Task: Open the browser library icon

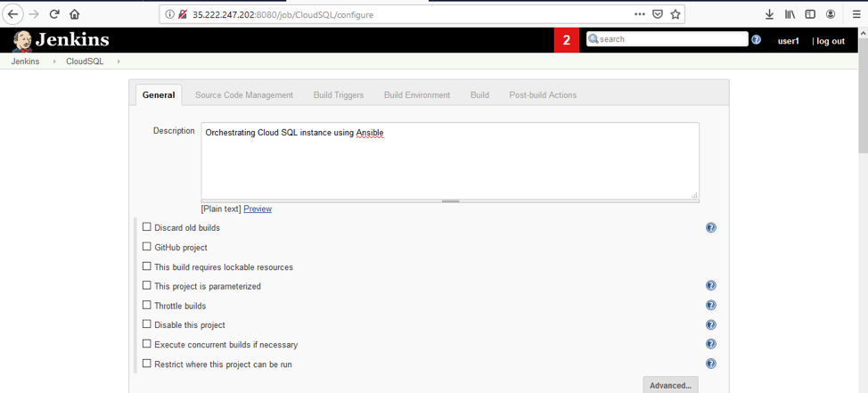Action: click(x=790, y=14)
